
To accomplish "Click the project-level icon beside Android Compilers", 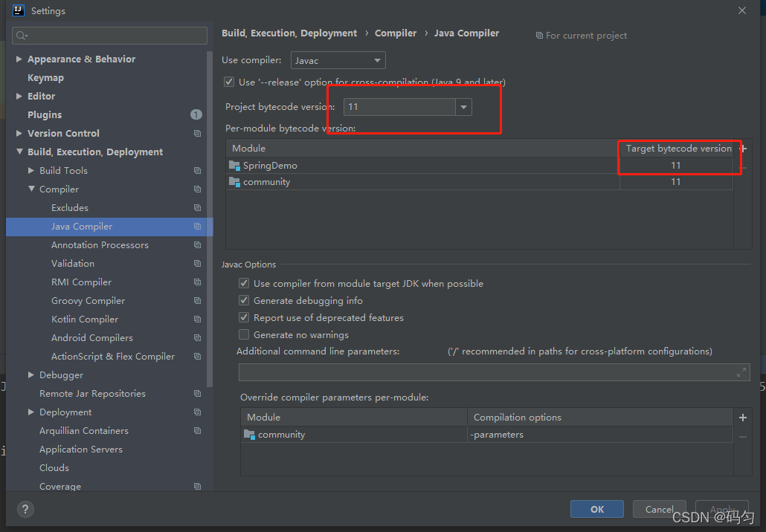I will 197,337.
